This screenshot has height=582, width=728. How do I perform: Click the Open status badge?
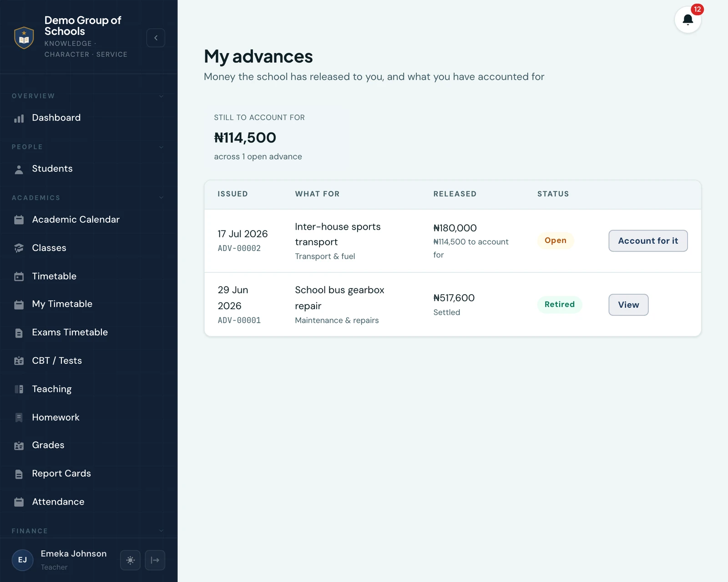[x=556, y=240]
